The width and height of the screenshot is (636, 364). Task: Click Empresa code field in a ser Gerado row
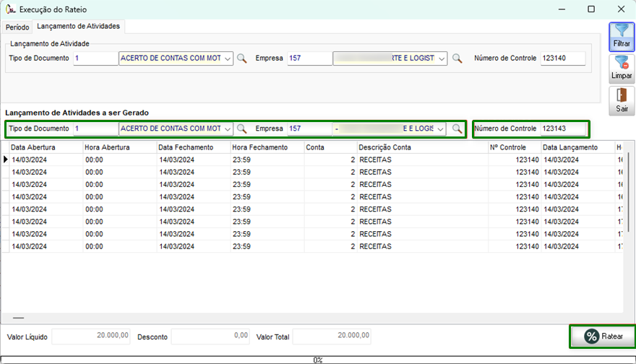tap(309, 129)
